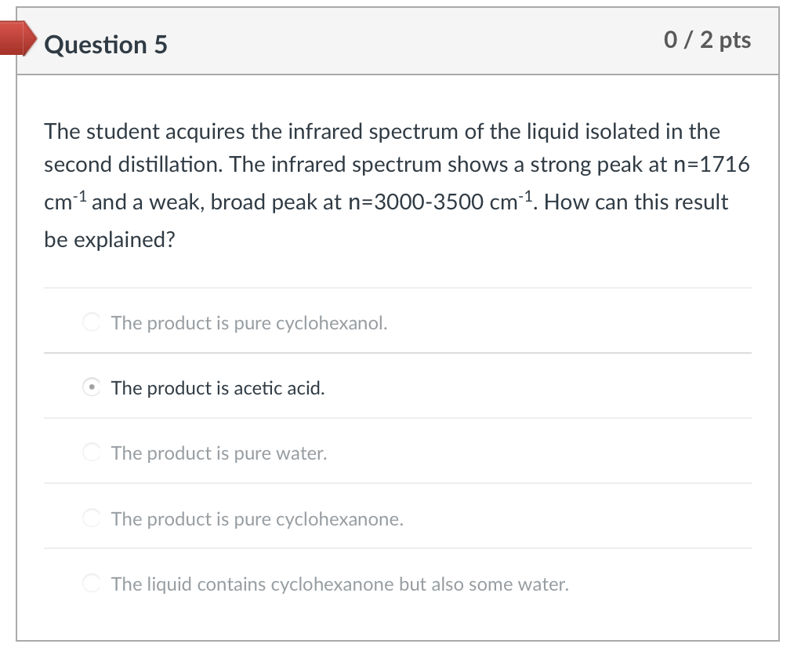812x662 pixels.
Task: Click the selected acetic acid radio button
Action: [x=92, y=387]
